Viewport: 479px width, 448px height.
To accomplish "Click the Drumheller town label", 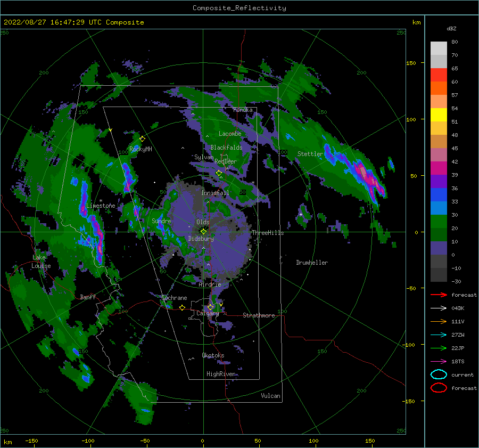I will tap(312, 263).
